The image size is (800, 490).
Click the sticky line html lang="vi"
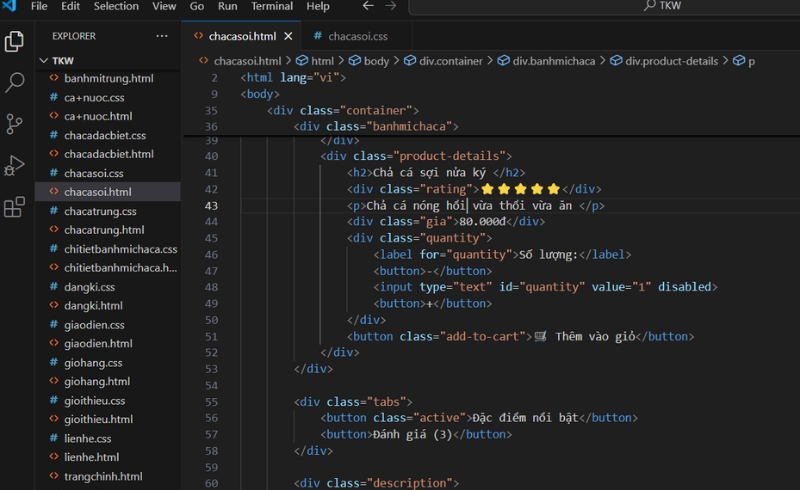tap(293, 78)
